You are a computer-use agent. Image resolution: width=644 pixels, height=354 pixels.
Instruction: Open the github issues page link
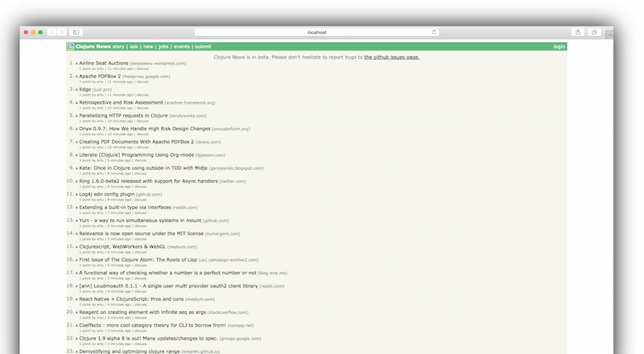coord(392,57)
